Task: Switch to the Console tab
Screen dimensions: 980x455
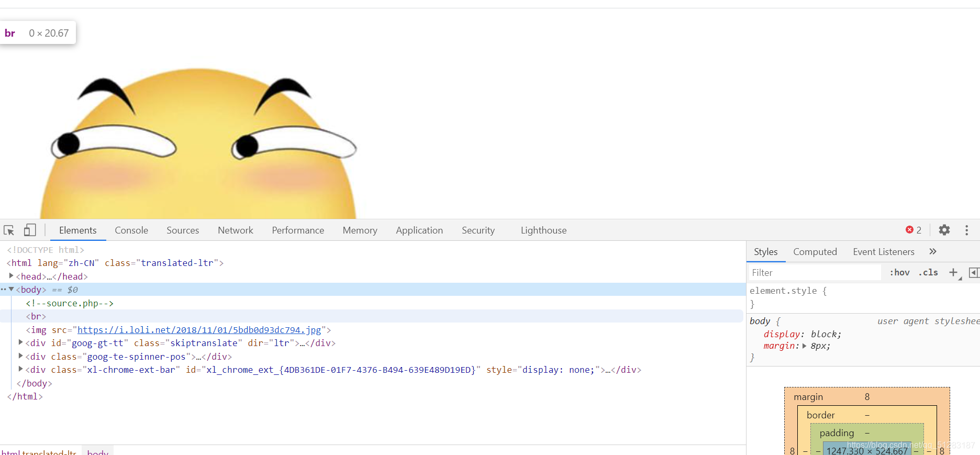Action: (131, 230)
